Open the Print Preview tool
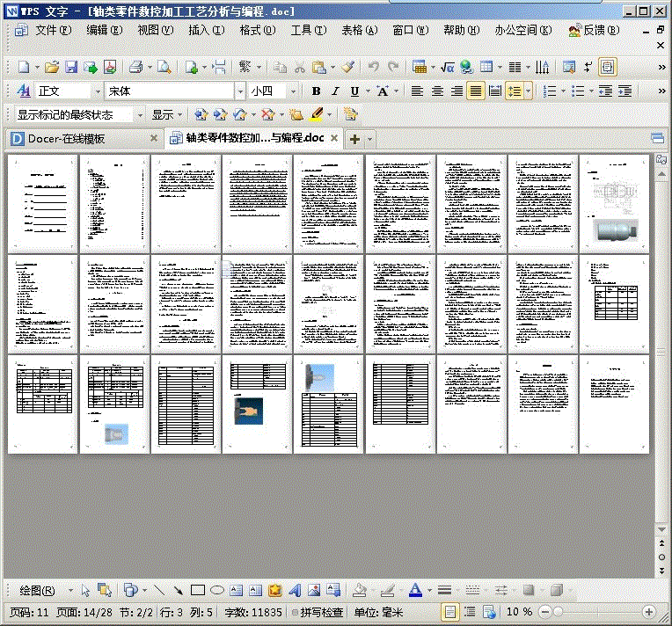The image size is (672, 626). coord(164,68)
